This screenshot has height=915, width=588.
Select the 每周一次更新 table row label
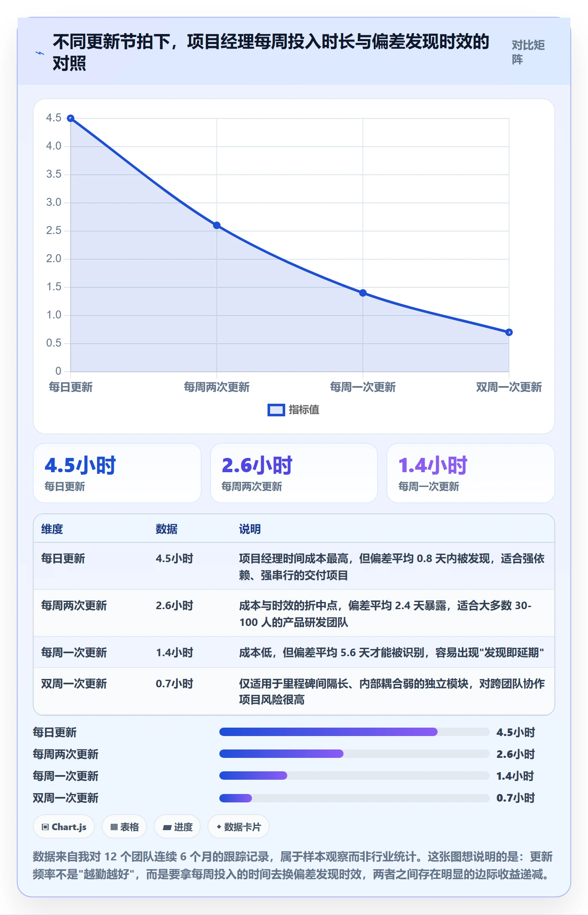click(74, 652)
